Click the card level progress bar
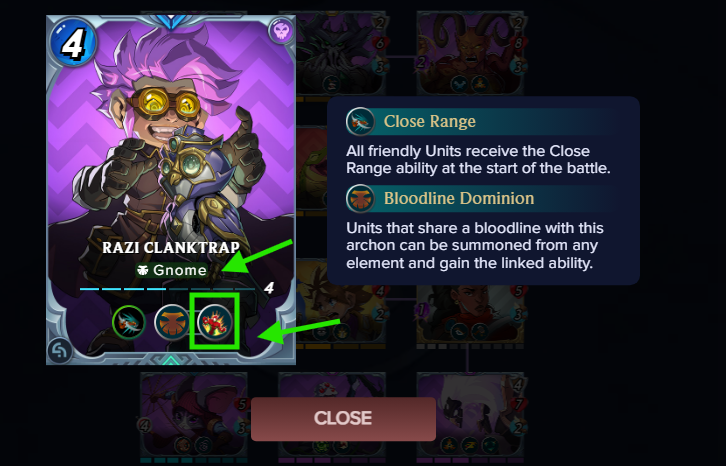 pos(170,289)
